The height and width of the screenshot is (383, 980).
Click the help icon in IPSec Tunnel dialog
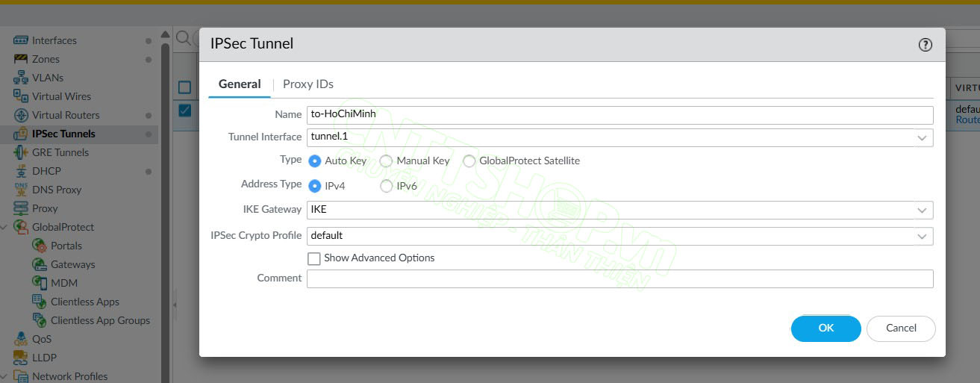point(925,45)
